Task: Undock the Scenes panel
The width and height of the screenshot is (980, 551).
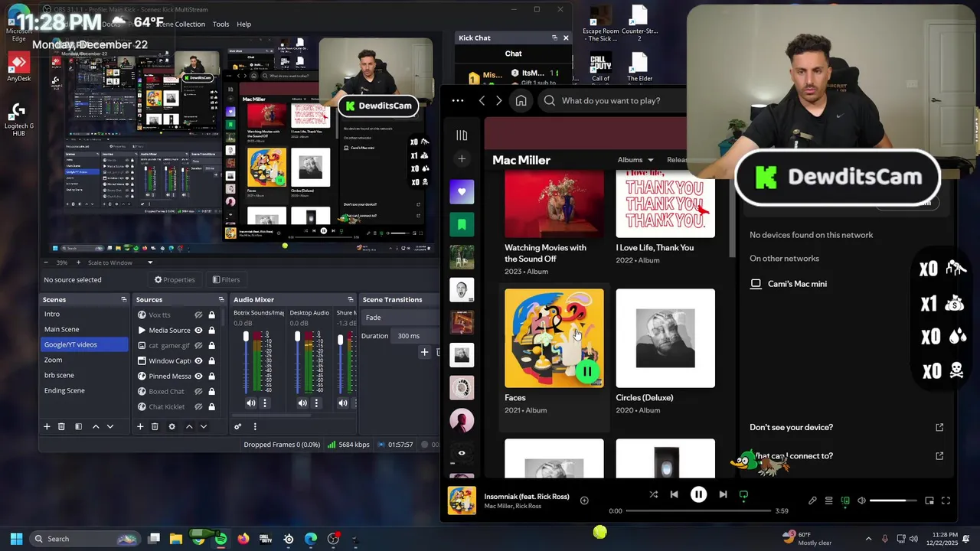Action: pyautogui.click(x=123, y=299)
